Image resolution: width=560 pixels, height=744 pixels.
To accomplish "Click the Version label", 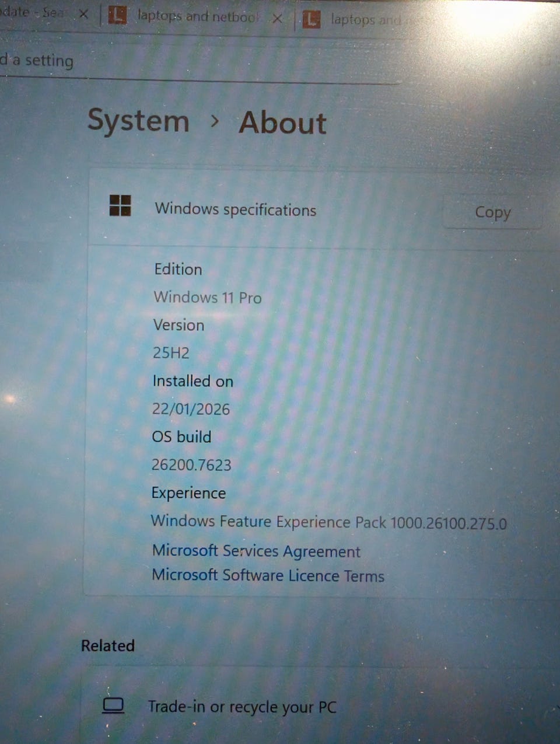I will pyautogui.click(x=178, y=325).
